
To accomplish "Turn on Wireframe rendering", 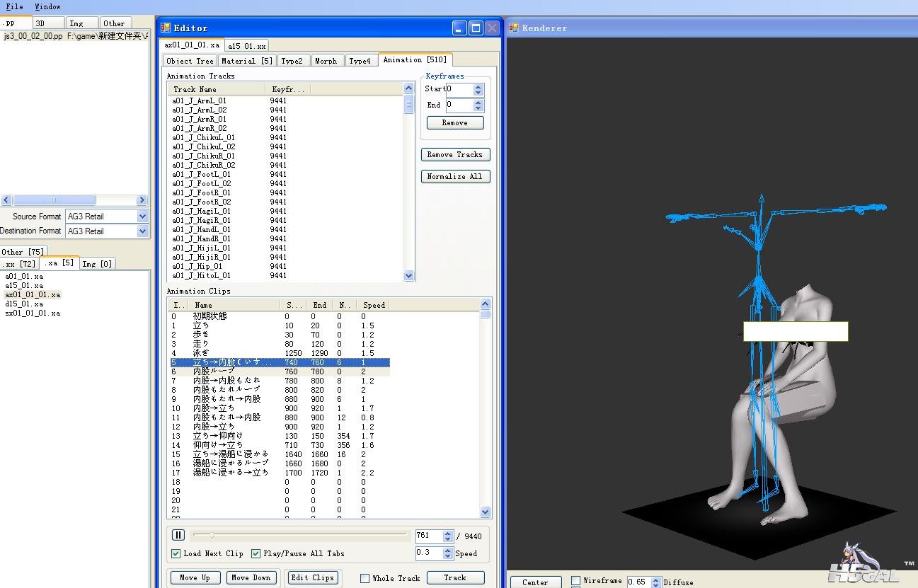I will (575, 581).
